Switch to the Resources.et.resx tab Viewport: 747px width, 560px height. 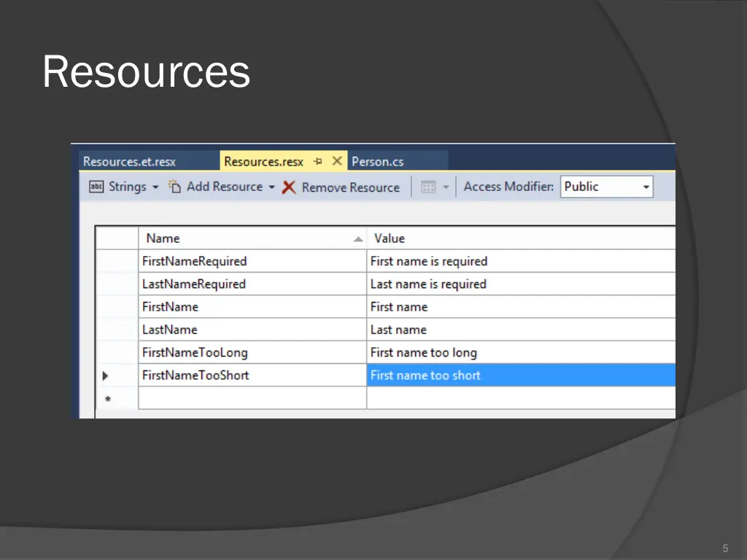click(130, 160)
